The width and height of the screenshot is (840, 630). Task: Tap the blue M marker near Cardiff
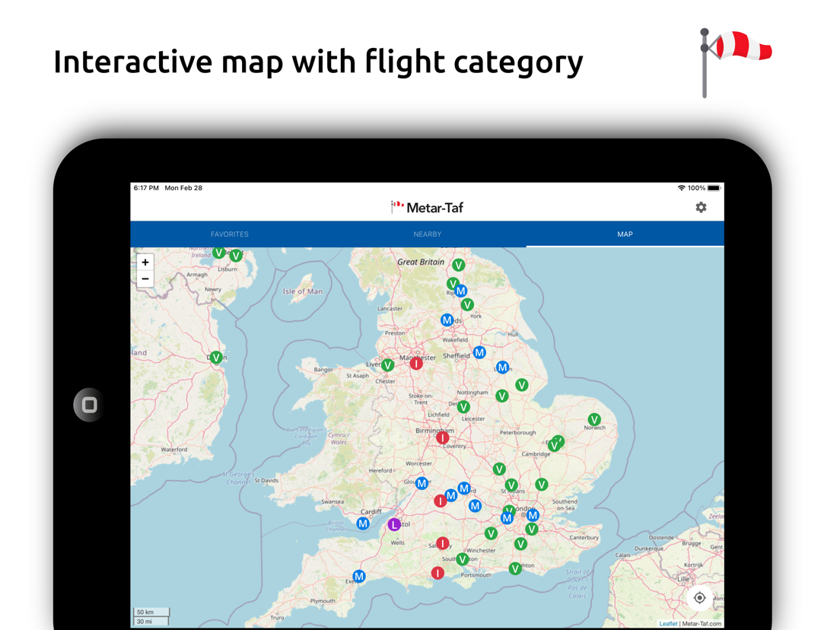point(363,523)
